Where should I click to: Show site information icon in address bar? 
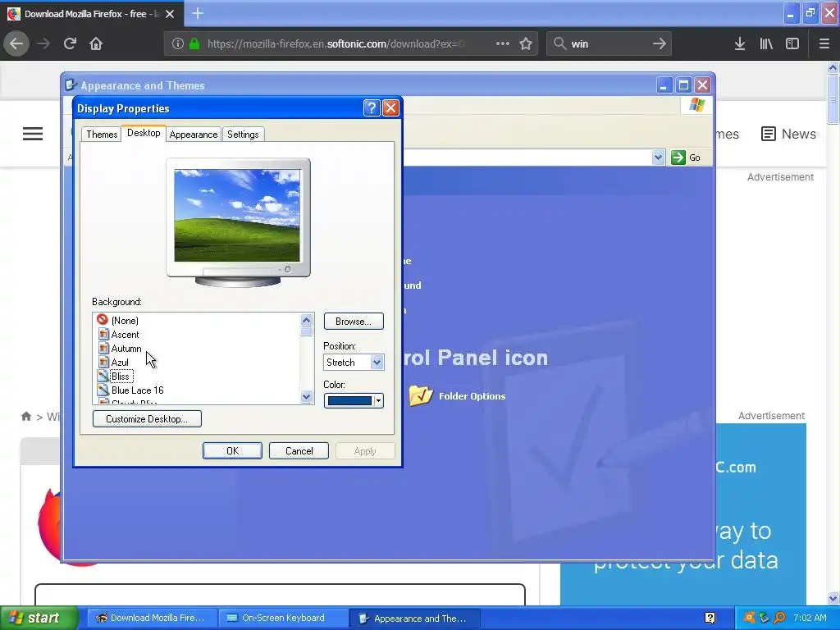(178, 43)
